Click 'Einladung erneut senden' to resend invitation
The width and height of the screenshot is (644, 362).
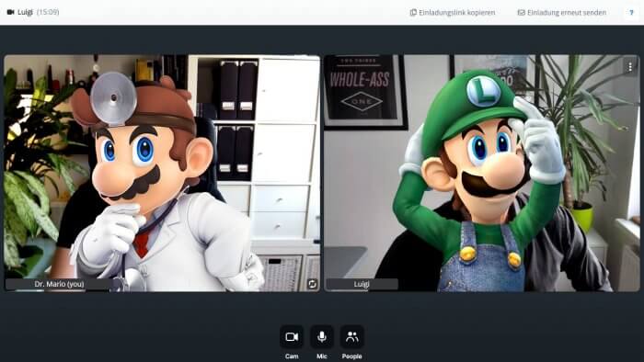coord(561,12)
